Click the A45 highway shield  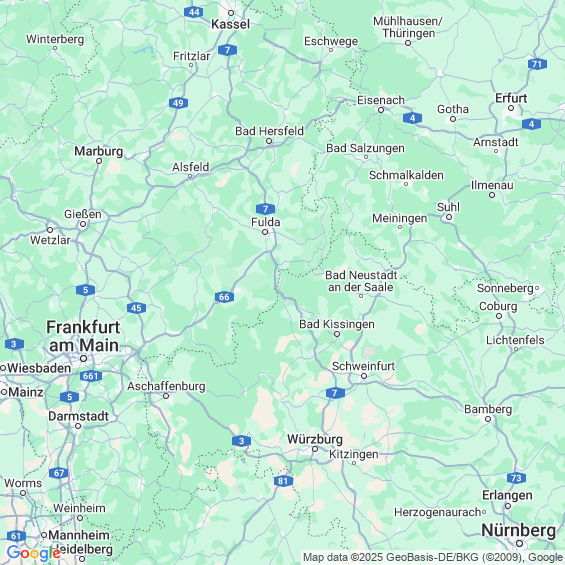136,308
